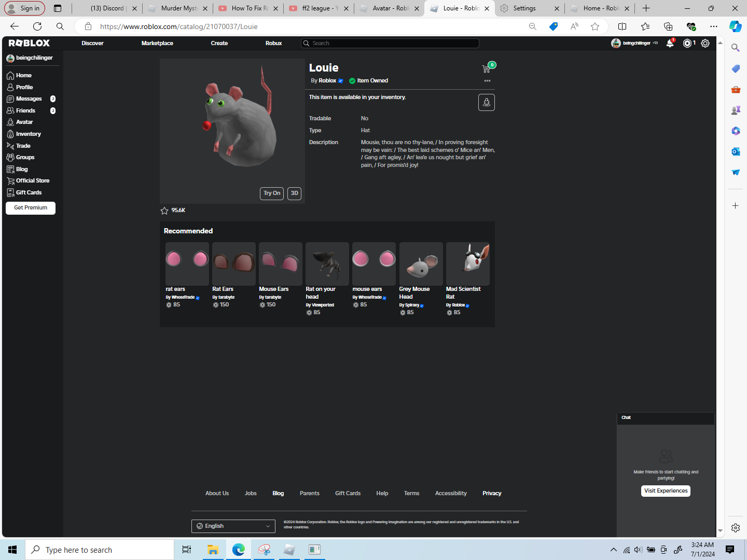Expand the English language dropdown
This screenshot has height=560, width=747.
coord(233,526)
